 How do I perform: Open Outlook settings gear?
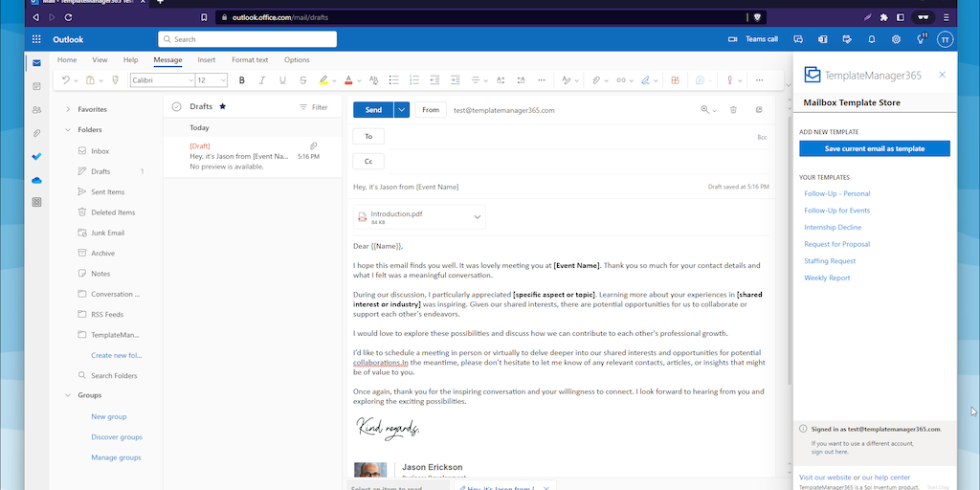(x=896, y=39)
